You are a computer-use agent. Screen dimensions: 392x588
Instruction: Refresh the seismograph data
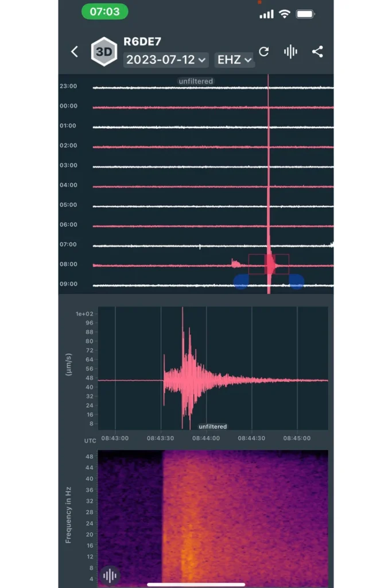tap(264, 52)
